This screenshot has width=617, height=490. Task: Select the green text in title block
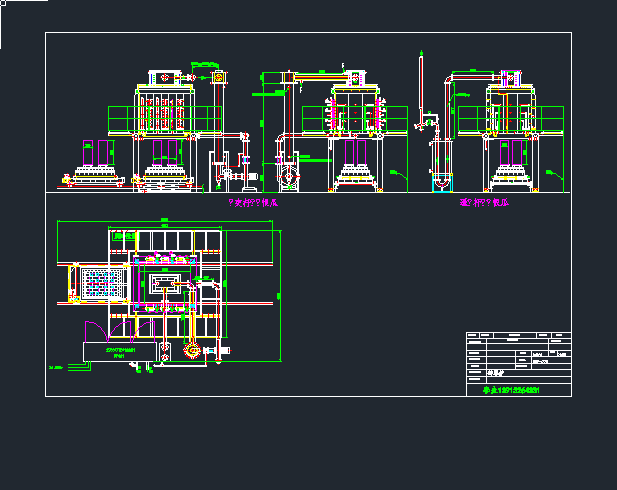click(512, 389)
